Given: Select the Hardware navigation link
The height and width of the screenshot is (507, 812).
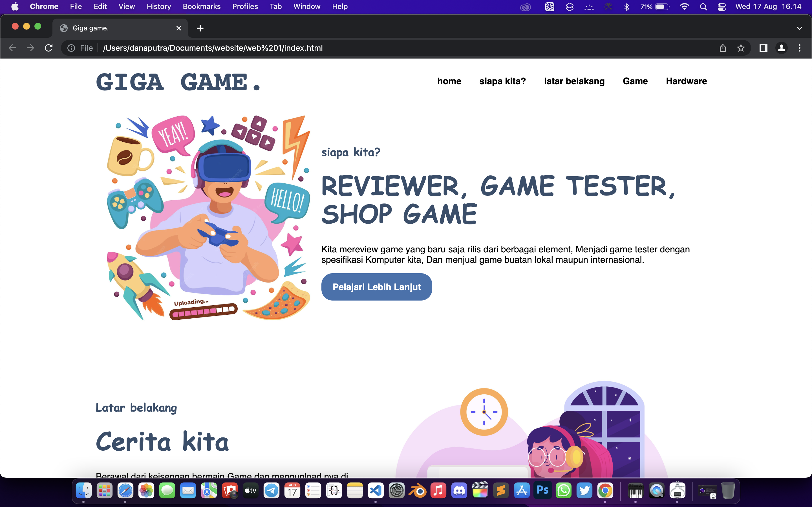Looking at the screenshot, I should 686,81.
